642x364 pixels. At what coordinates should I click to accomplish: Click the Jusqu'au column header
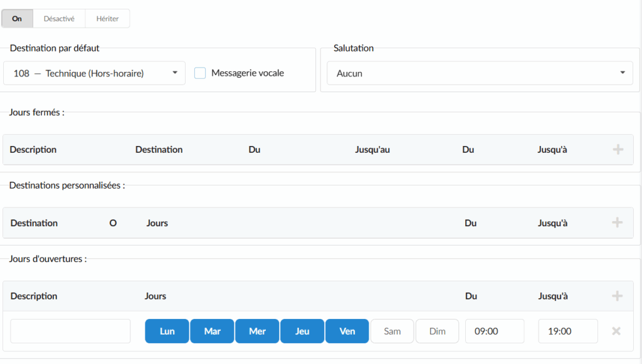[x=372, y=150]
